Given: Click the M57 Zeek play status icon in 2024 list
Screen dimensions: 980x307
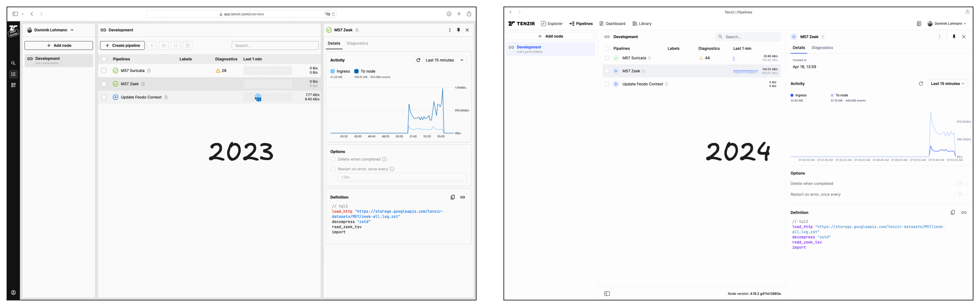Looking at the screenshot, I should point(616,71).
